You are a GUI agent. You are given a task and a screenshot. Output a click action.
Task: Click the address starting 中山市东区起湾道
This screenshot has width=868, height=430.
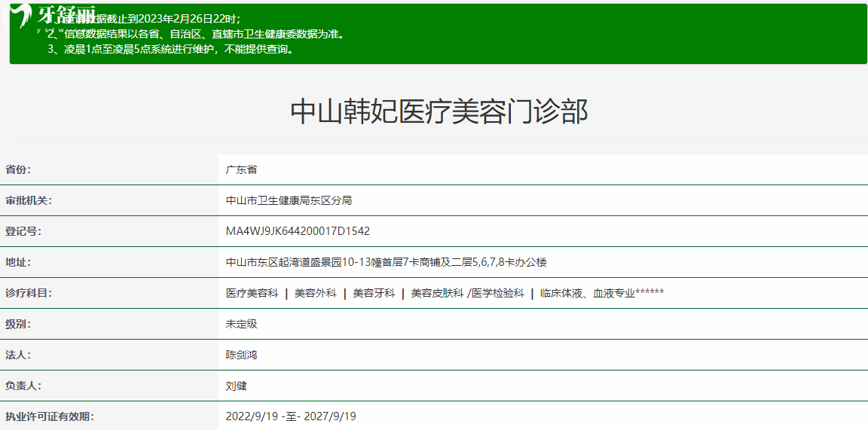[x=387, y=262]
